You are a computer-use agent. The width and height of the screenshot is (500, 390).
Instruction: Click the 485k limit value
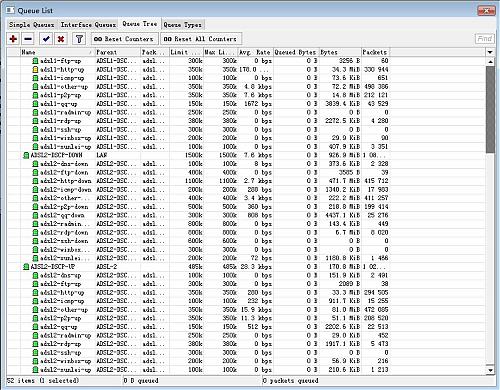[x=195, y=267]
